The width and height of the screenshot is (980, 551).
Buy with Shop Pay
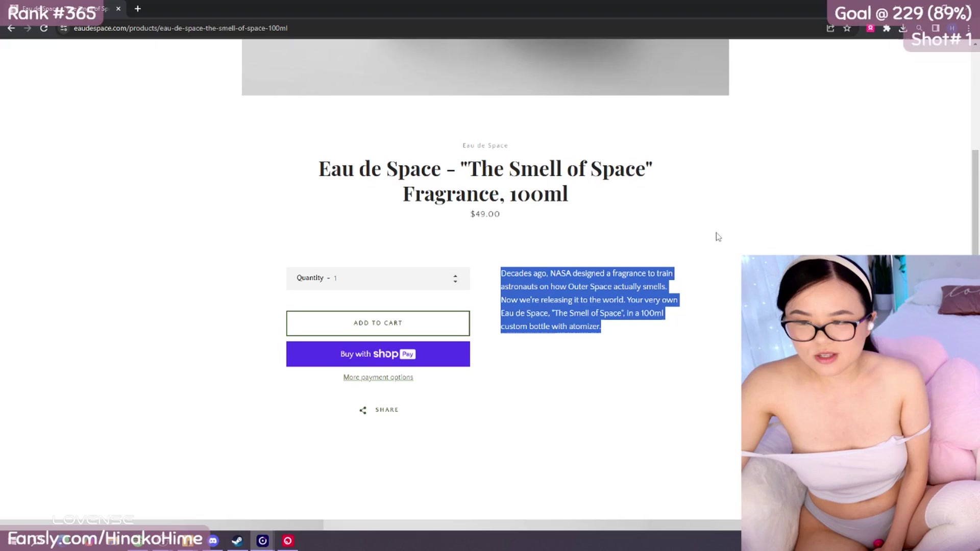[378, 354]
